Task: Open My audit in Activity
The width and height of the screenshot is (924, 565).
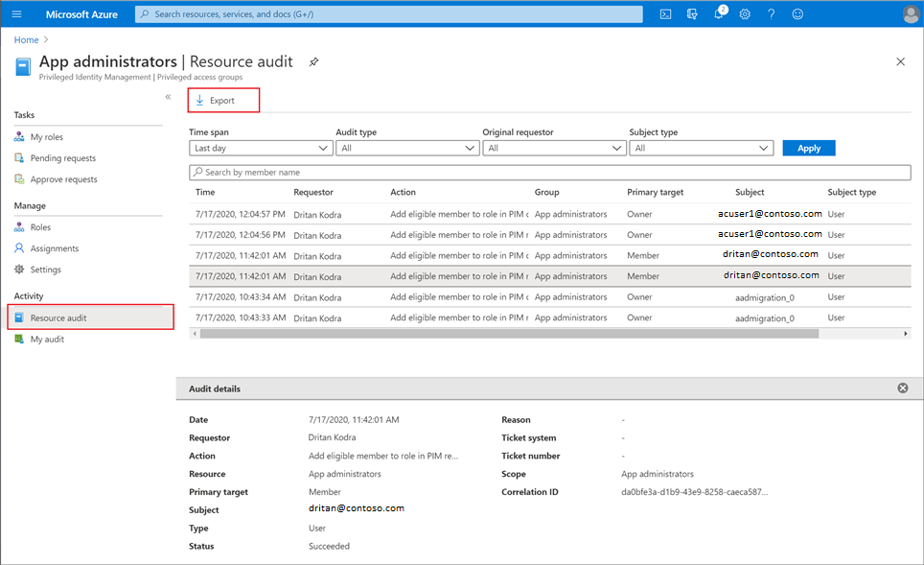Action: (x=47, y=340)
